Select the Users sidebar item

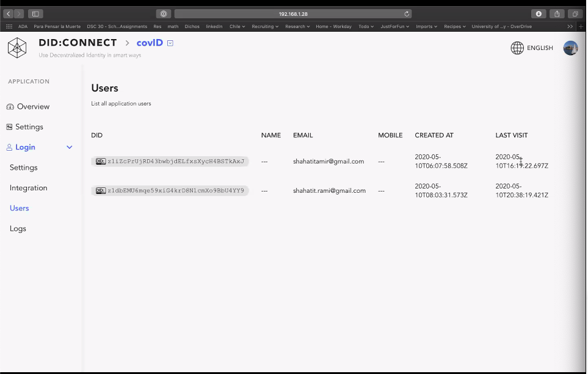[20, 208]
